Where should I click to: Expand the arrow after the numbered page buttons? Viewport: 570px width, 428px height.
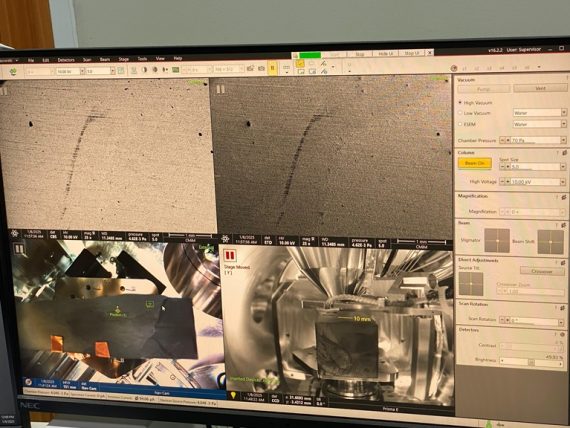(539, 67)
